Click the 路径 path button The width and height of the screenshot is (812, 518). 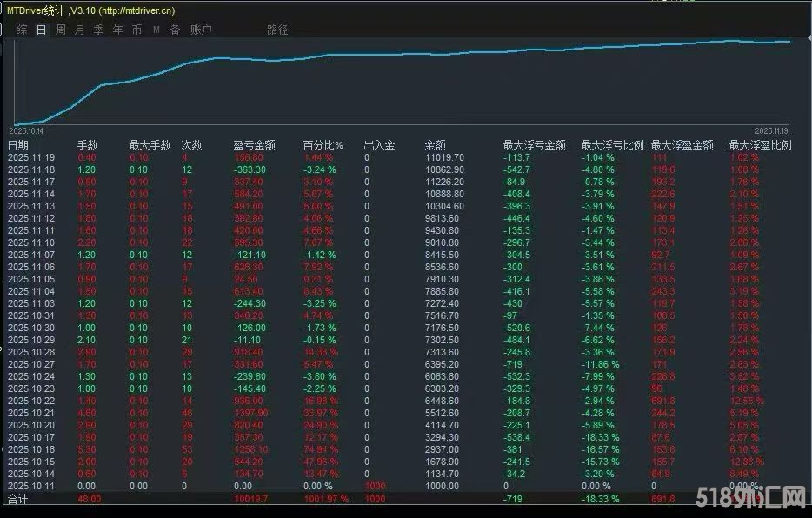click(x=276, y=29)
